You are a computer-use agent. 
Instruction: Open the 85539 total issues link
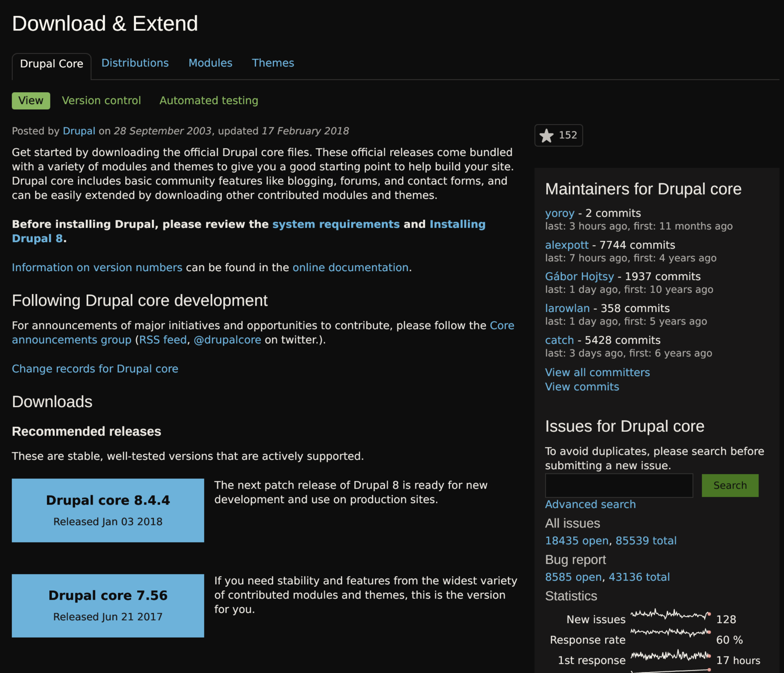click(x=646, y=541)
